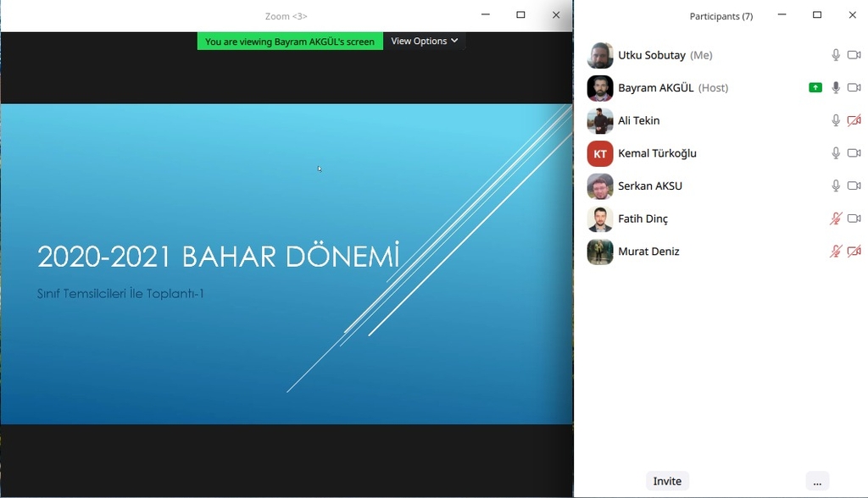Select participant name Kemal Türkoğlu
Screen dimensions: 868x498
click(x=657, y=152)
